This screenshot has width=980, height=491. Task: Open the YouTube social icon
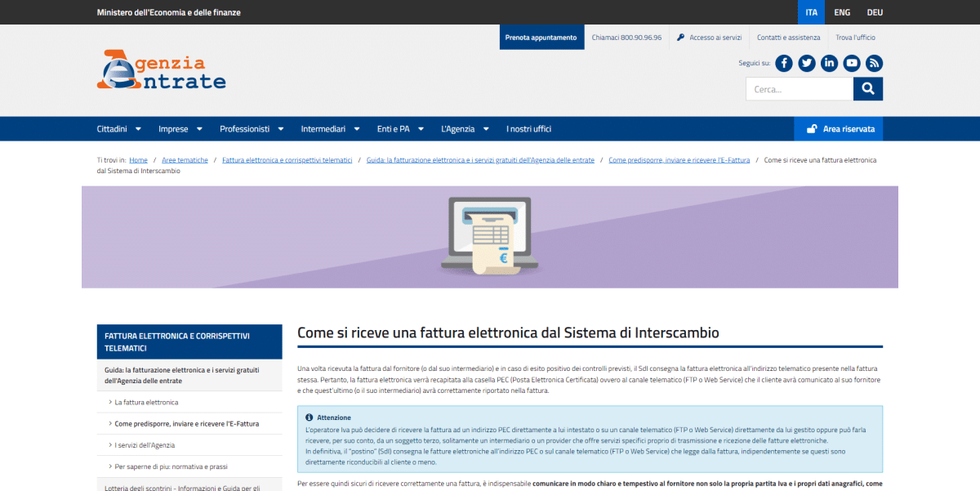click(852, 63)
